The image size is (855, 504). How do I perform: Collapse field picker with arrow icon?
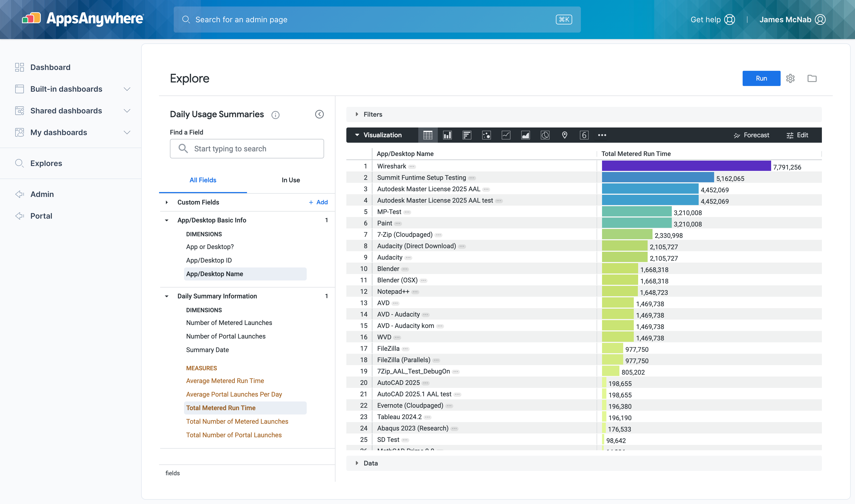click(x=319, y=114)
